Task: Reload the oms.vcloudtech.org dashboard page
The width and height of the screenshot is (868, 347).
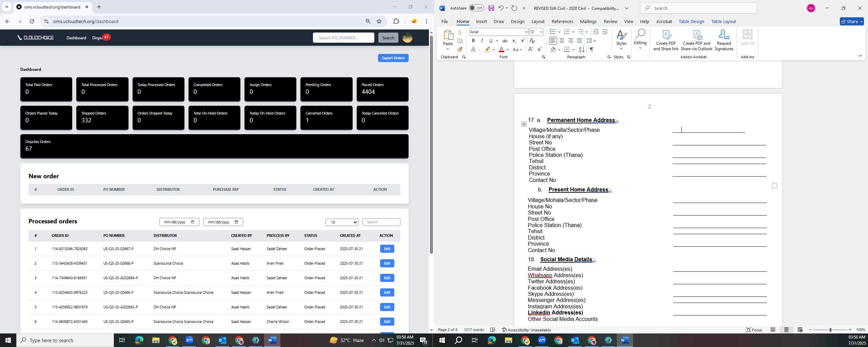Action: coord(32,21)
